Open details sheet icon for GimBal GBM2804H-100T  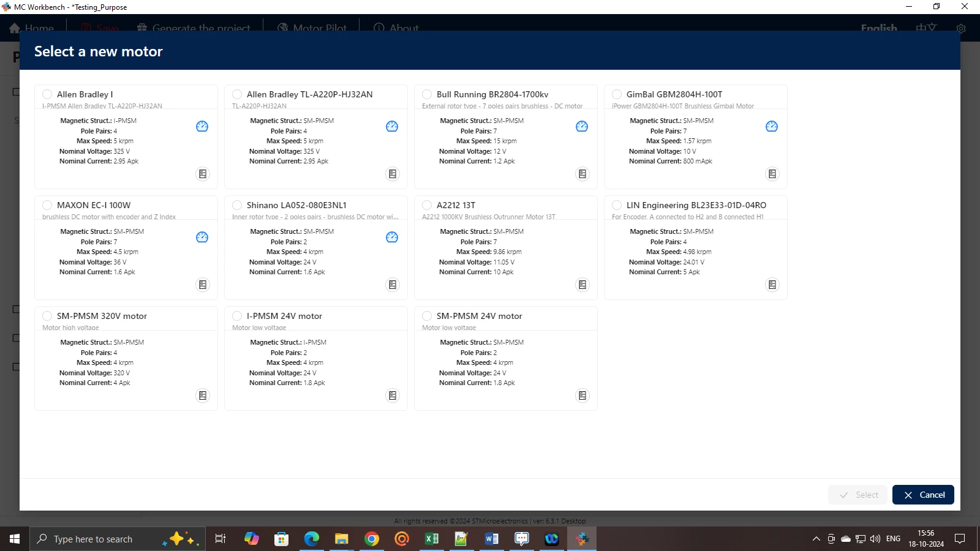[772, 174]
